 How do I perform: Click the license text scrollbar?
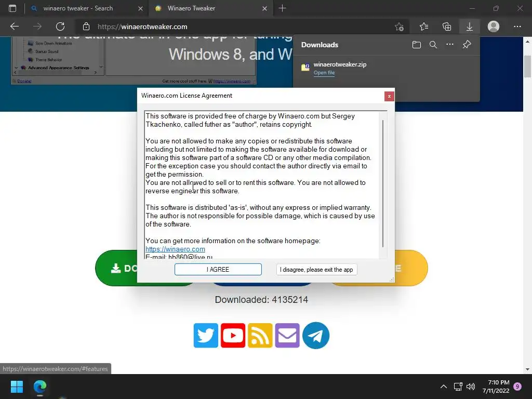tap(383, 183)
